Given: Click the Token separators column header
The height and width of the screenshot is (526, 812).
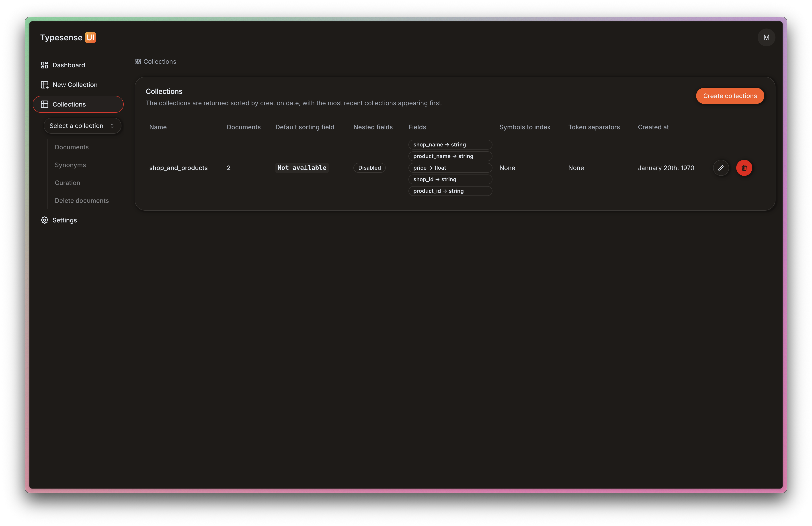Looking at the screenshot, I should [594, 127].
